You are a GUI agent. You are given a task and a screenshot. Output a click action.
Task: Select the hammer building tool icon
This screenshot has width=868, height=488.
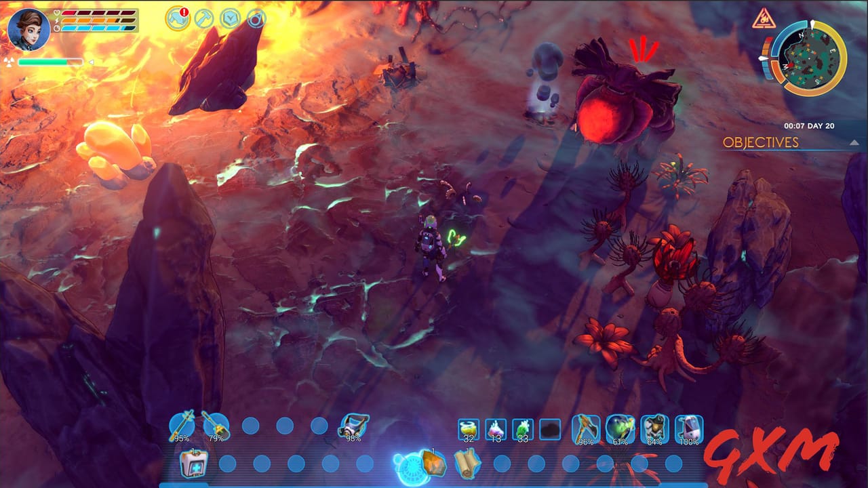[x=203, y=18]
